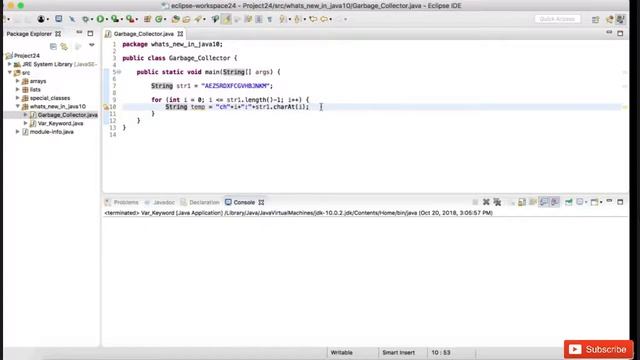This screenshot has height=360, width=640.
Task: Click the Open Task folder icon
Action: pos(186,19)
